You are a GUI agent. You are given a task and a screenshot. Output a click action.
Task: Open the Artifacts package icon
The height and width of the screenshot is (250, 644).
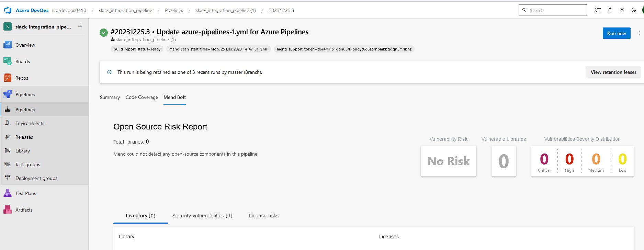8,209
